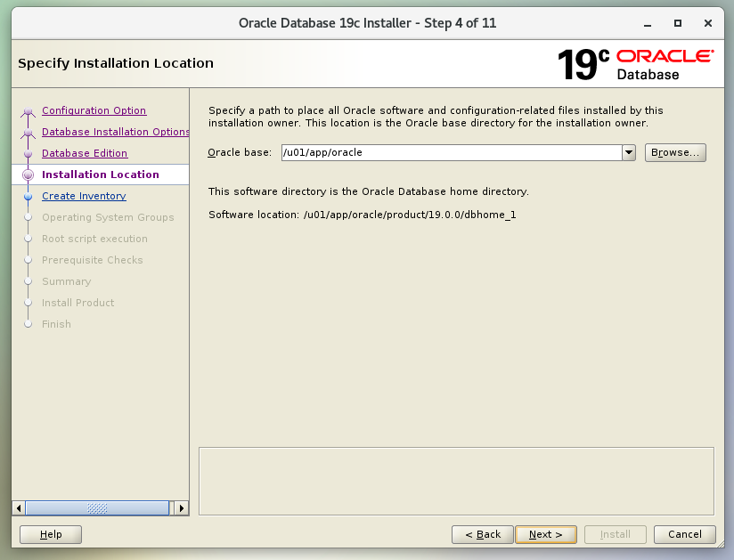The width and height of the screenshot is (734, 560).
Task: Select the Create Inventory step link
Action: pyautogui.click(x=84, y=196)
